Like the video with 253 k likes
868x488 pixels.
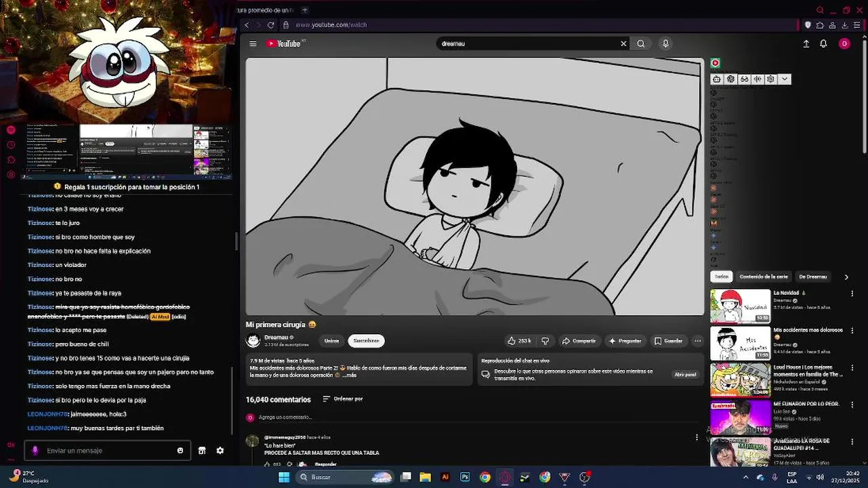pos(520,341)
